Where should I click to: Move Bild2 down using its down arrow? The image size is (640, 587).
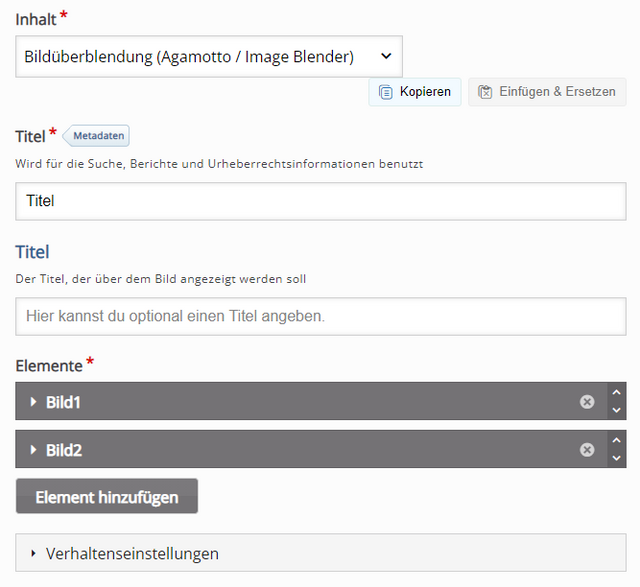[x=616, y=458]
